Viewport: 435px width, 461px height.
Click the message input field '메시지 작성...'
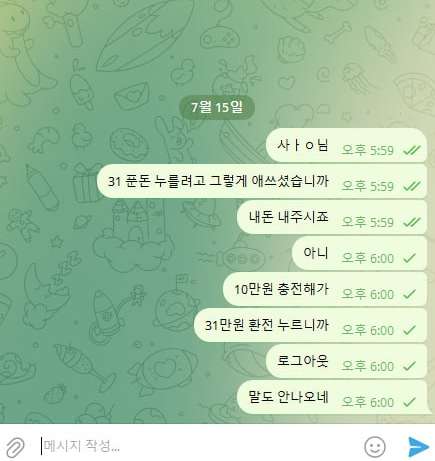tap(197, 446)
